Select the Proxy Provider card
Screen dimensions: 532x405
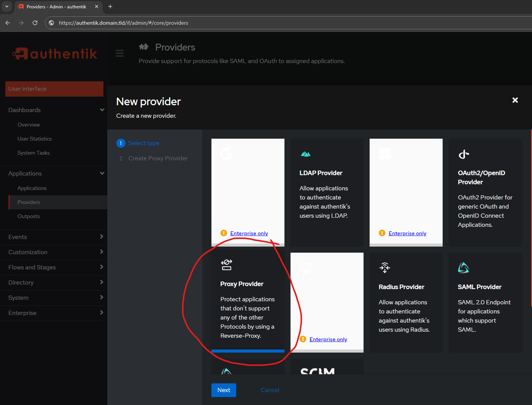click(x=248, y=302)
